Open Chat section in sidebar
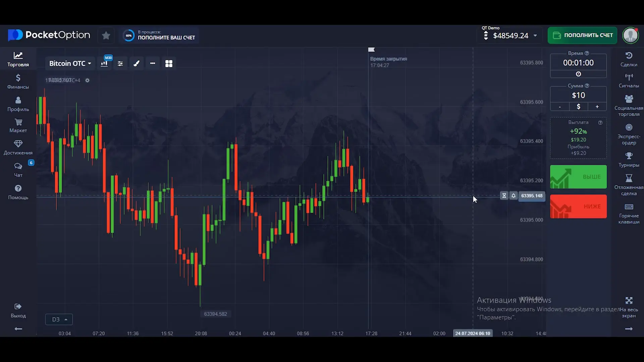Image resolution: width=644 pixels, height=362 pixels. click(18, 170)
